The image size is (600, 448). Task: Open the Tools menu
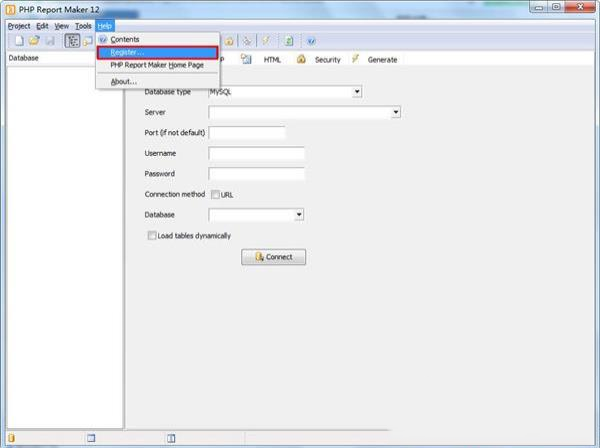click(83, 26)
